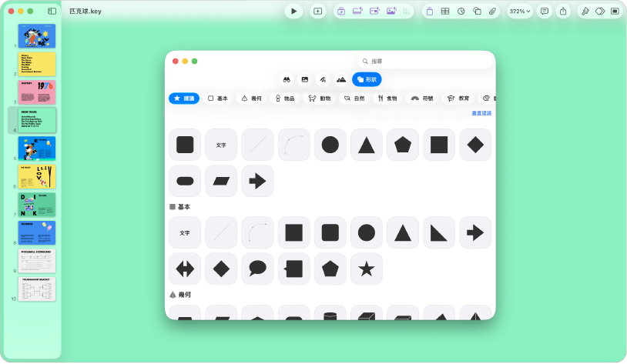Switch to the scribble drawing tab

point(323,79)
